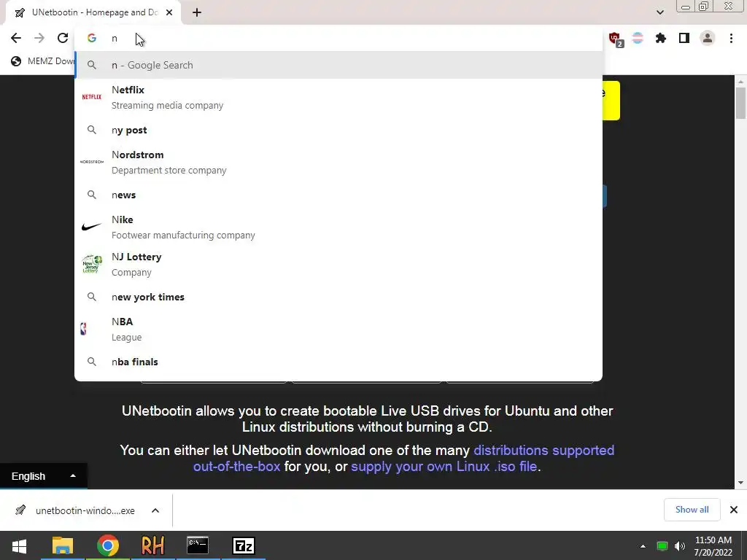Open the 'supply your own Linux .iso file' link

(444, 466)
